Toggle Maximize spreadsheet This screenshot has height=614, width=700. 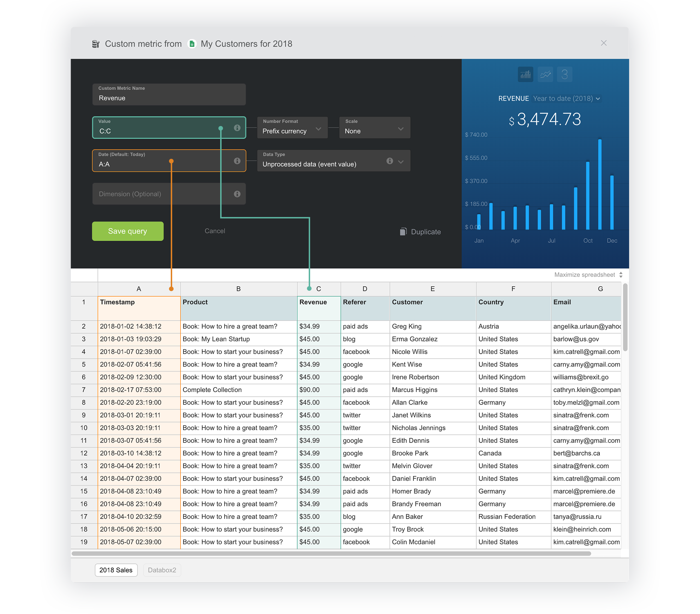[x=588, y=275]
